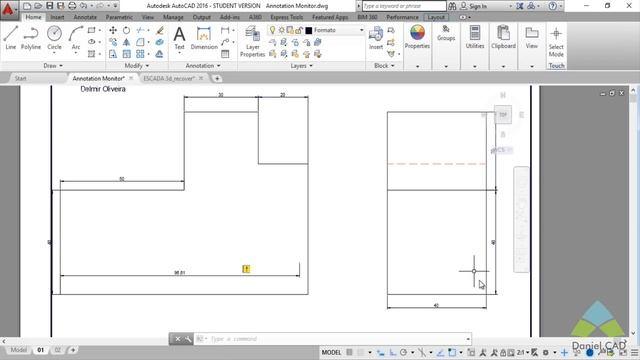Toggle object snap in status bar

[x=452, y=352]
